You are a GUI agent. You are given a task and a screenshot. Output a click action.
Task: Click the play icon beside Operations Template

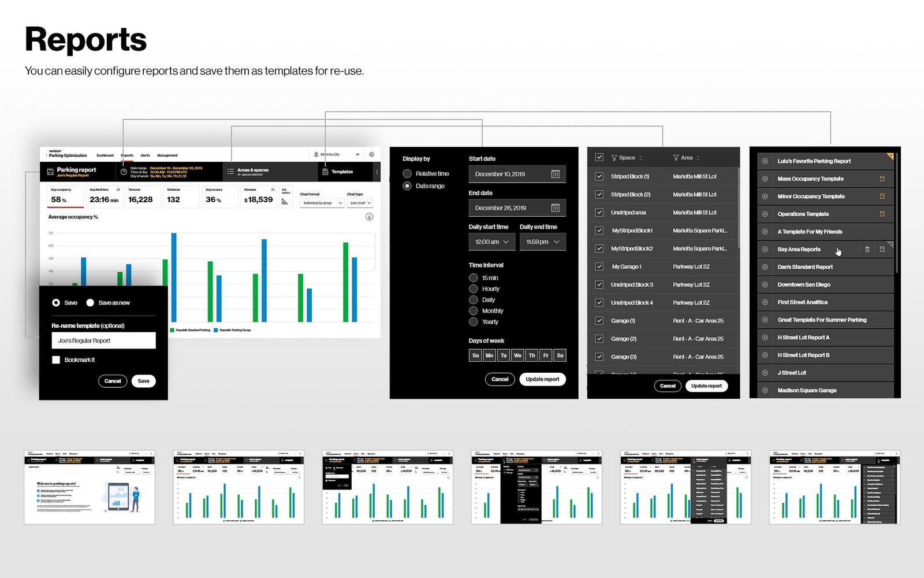click(x=765, y=214)
